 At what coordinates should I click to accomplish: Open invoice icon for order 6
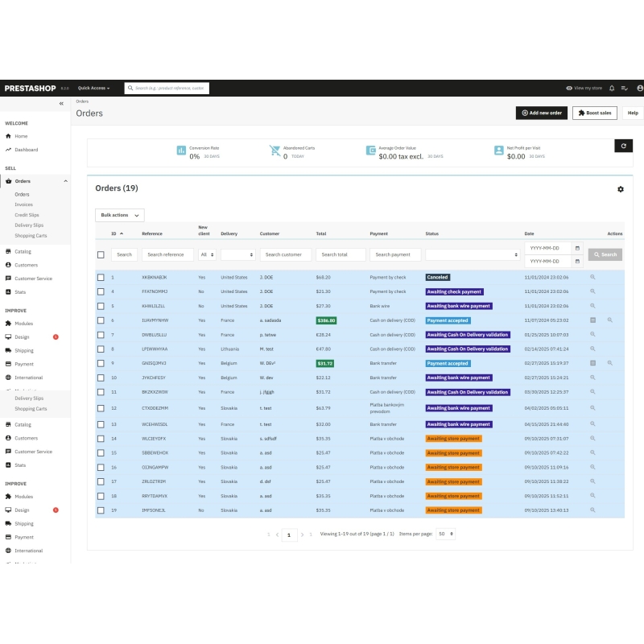(x=592, y=320)
